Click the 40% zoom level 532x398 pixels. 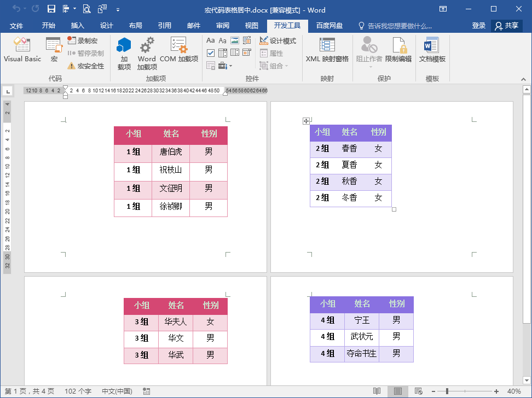pos(514,391)
